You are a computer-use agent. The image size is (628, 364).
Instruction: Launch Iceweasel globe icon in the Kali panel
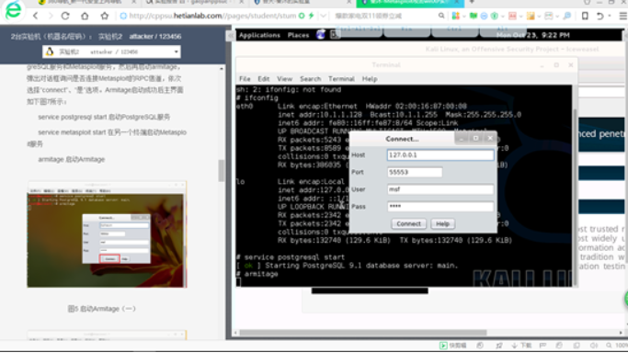320,35
